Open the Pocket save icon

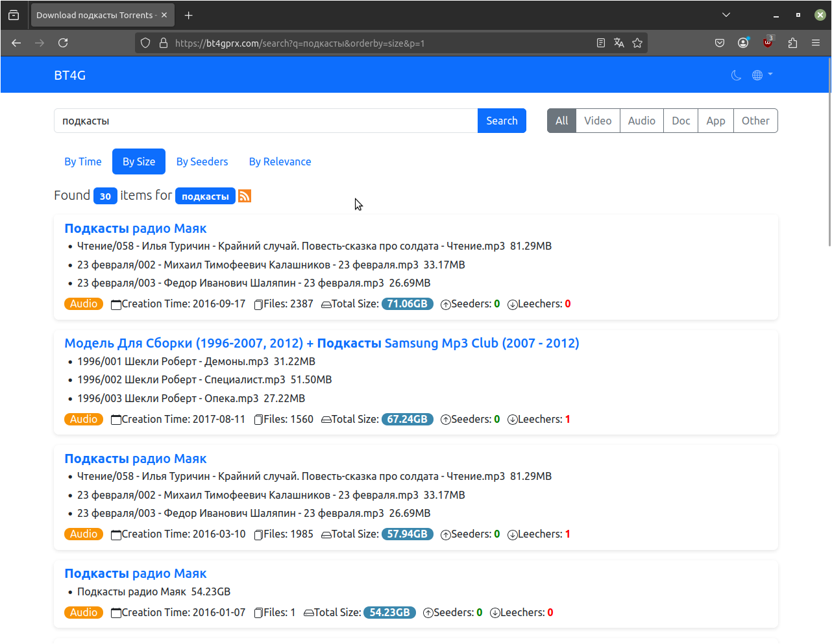point(720,43)
